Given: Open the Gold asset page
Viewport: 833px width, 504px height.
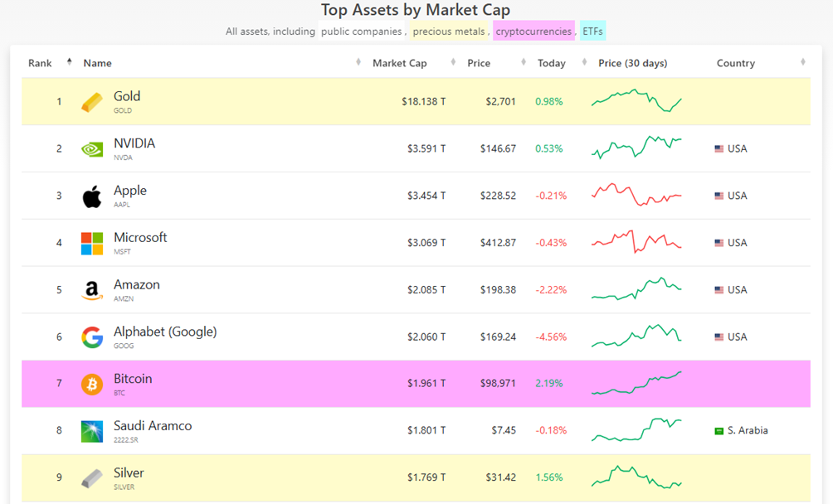Looking at the screenshot, I should 127,96.
